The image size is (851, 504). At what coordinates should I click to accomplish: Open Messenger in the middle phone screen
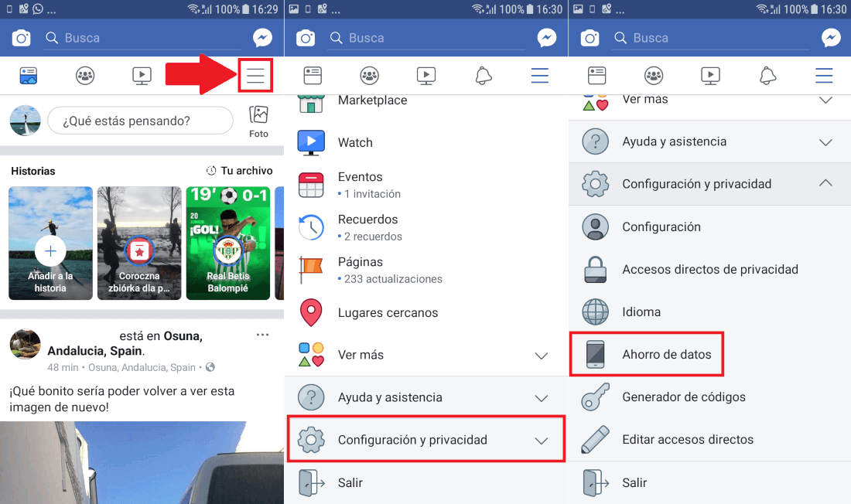pyautogui.click(x=547, y=37)
